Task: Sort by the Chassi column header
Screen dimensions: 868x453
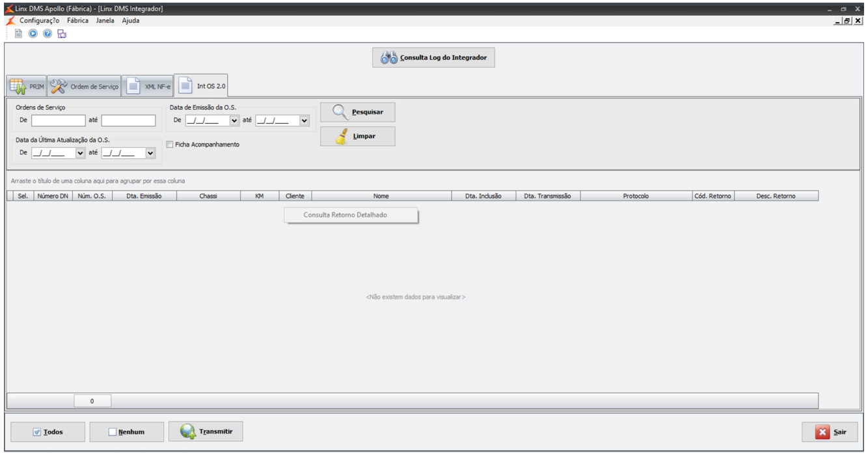Action: click(208, 196)
